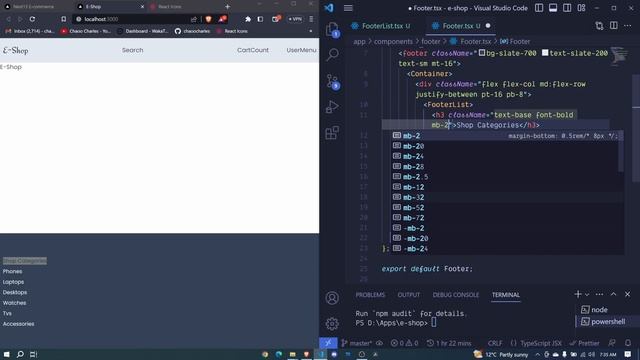640x360 pixels.
Task: Open the editor More Actions ellipsis menu
Action: point(627,26)
